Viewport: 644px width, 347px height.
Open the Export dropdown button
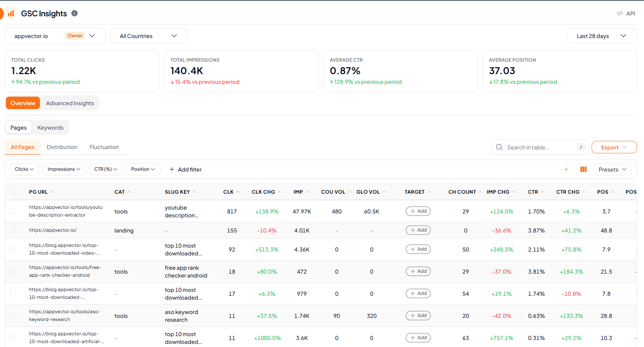click(x=614, y=147)
